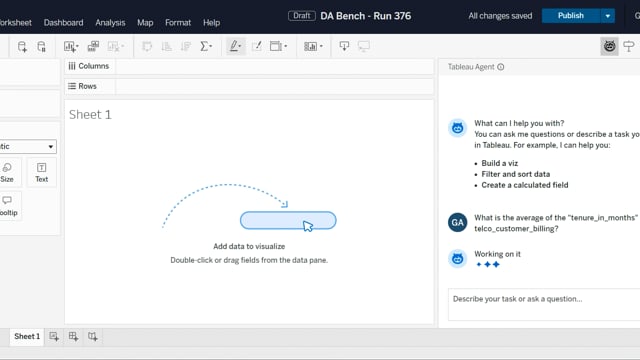Image resolution: width=640 pixels, height=360 pixels.
Task: Open the Publish dropdown arrow
Action: pyautogui.click(x=607, y=16)
